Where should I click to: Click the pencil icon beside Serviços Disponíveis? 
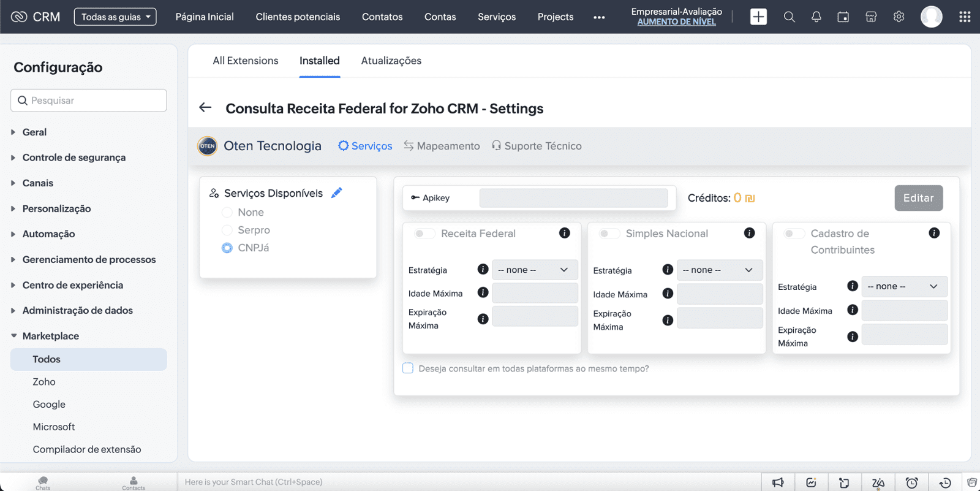[x=336, y=193]
